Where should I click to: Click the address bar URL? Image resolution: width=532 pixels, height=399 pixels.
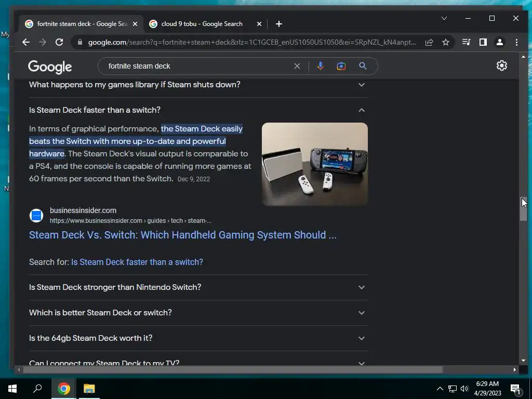click(x=252, y=42)
